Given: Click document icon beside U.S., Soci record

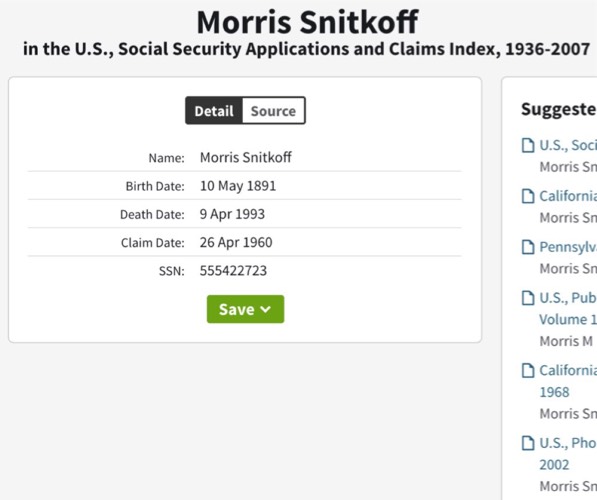Looking at the screenshot, I should click(x=528, y=145).
